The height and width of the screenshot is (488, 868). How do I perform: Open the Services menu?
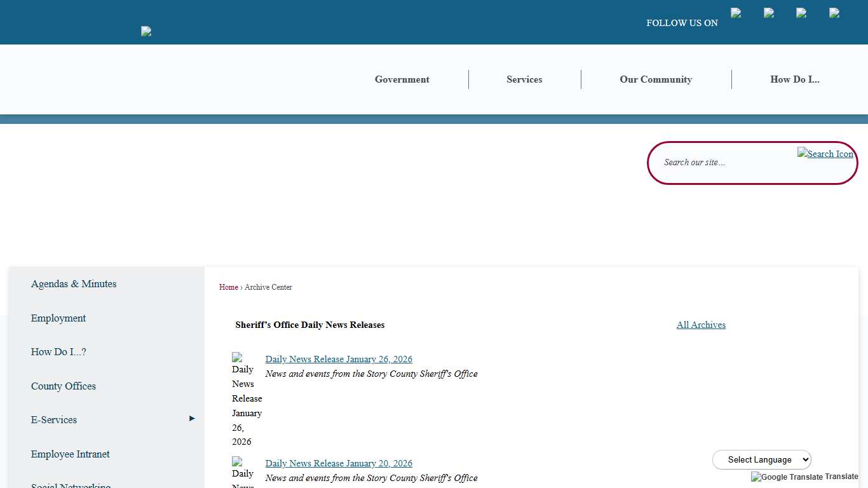[524, 79]
